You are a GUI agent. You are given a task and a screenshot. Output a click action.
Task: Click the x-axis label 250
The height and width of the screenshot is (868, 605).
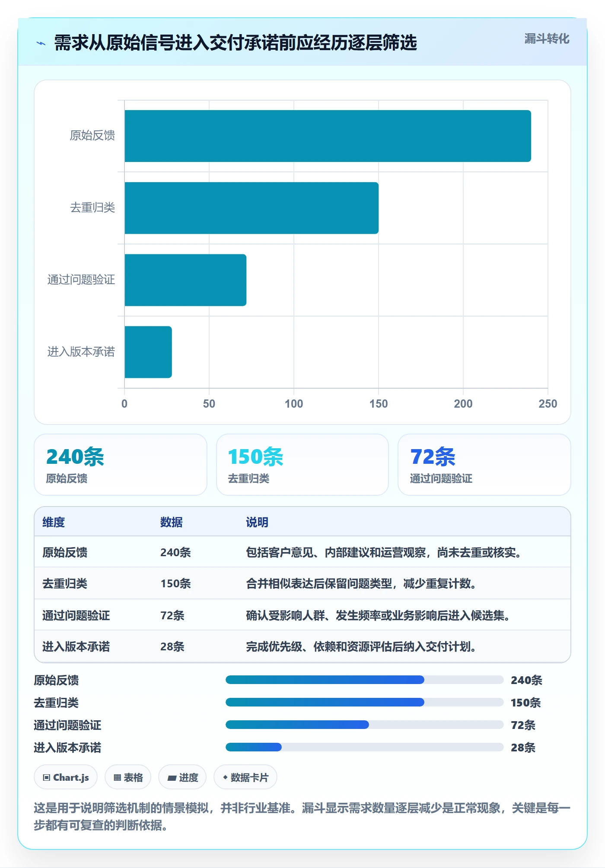point(548,404)
